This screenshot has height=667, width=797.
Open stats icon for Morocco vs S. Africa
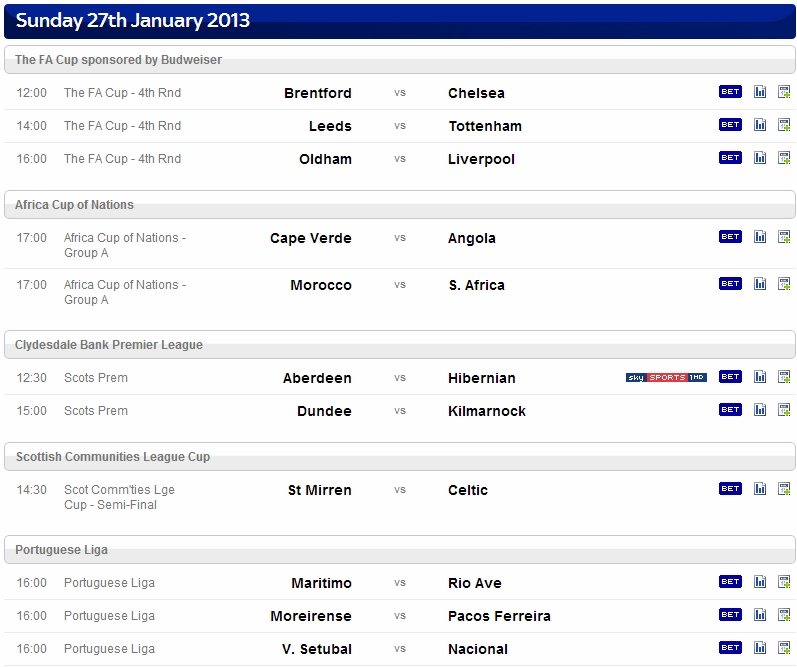pos(760,284)
